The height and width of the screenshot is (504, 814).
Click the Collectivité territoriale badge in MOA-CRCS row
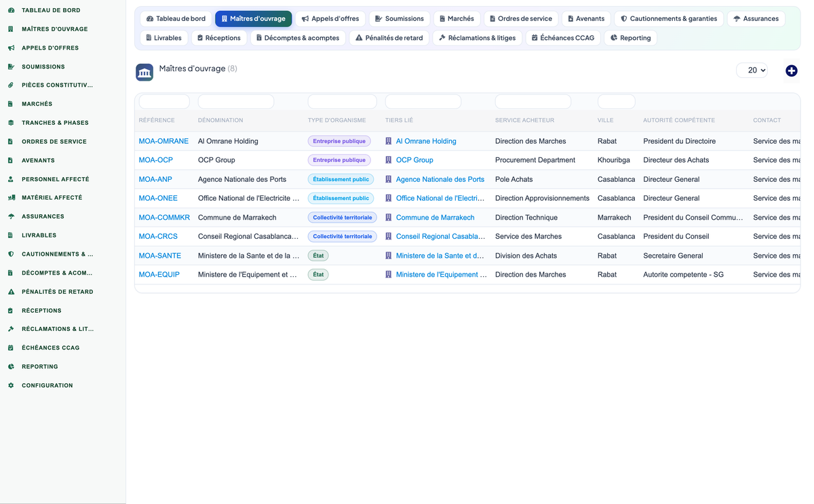point(343,237)
